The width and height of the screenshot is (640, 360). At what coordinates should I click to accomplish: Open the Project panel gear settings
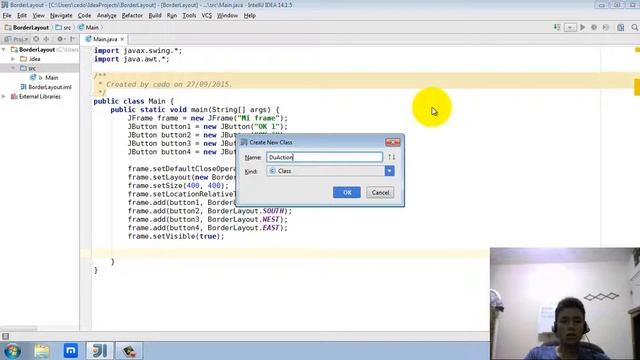pyautogui.click(x=60, y=39)
